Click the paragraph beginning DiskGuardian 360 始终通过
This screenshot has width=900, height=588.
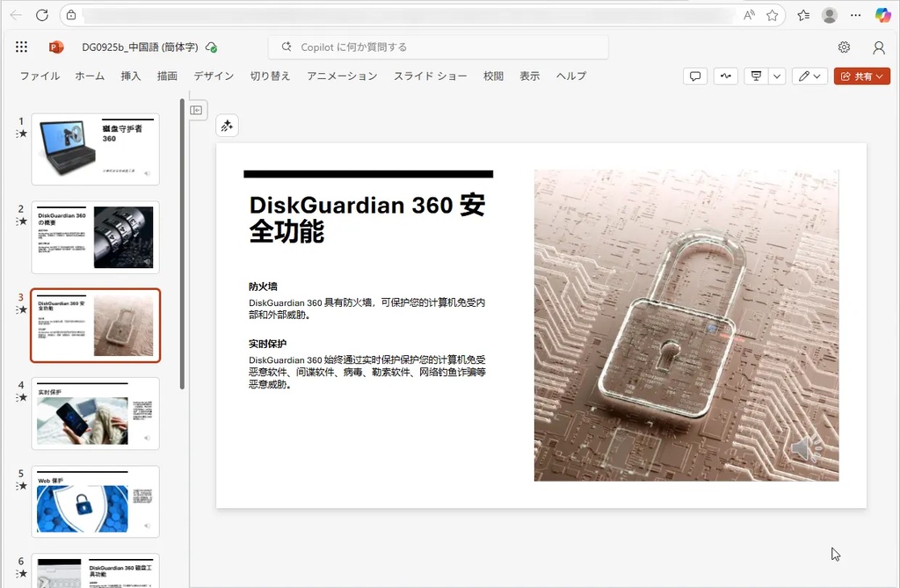[x=367, y=372]
